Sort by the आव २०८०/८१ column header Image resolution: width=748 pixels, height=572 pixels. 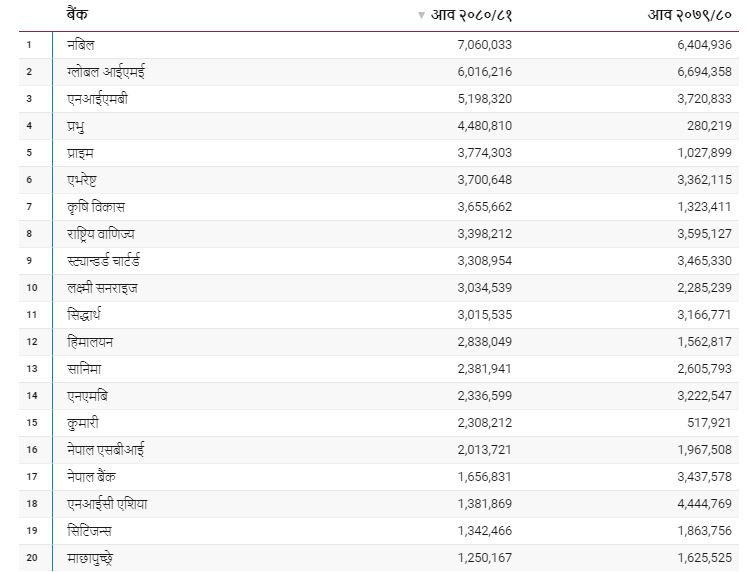pyautogui.click(x=471, y=15)
